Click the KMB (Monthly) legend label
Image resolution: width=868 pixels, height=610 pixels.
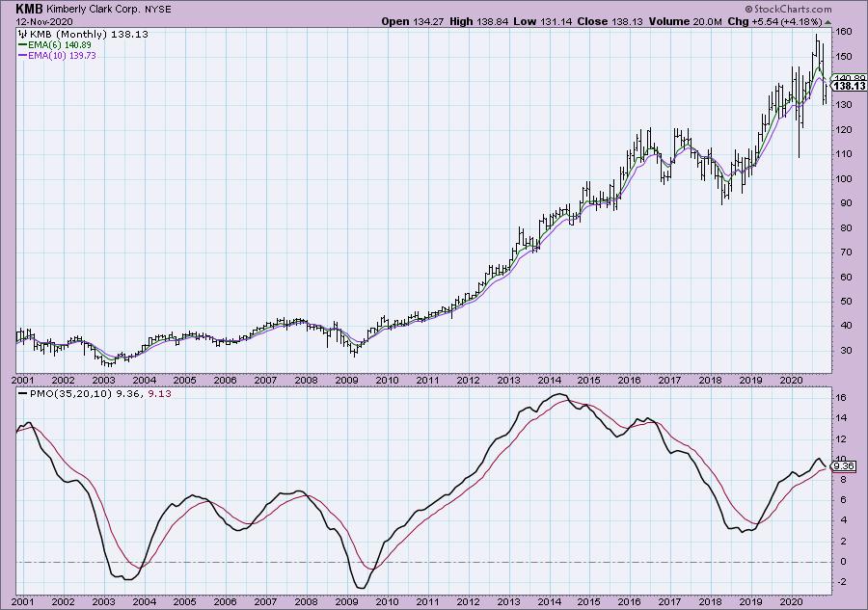69,34
